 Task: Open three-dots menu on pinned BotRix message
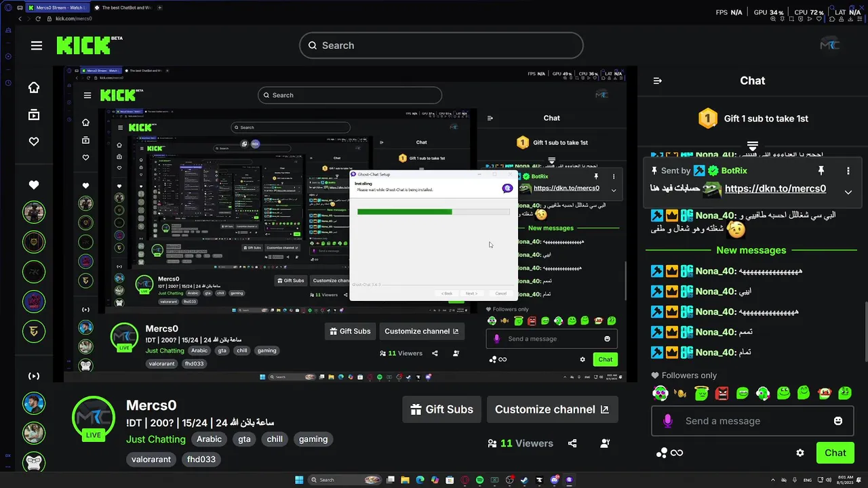click(x=848, y=171)
